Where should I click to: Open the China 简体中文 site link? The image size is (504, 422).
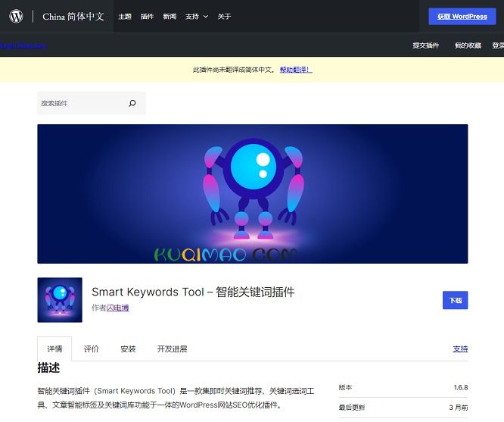click(x=73, y=17)
